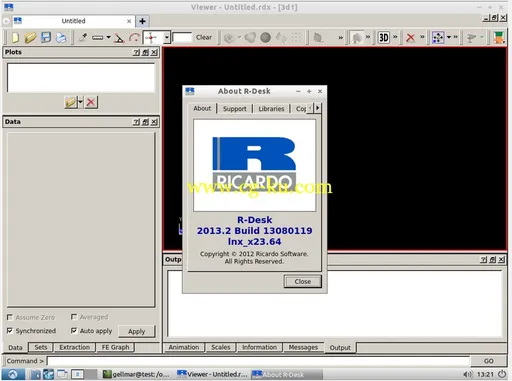Expand the overflow chevron next to 3D button
Screen dimensions: 512x381
(x=395, y=37)
